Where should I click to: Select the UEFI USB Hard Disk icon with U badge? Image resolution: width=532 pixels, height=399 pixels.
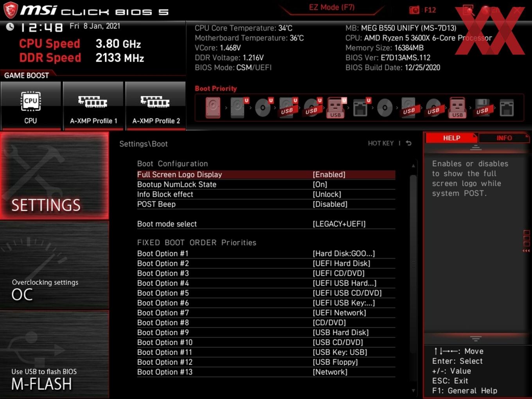click(x=288, y=108)
